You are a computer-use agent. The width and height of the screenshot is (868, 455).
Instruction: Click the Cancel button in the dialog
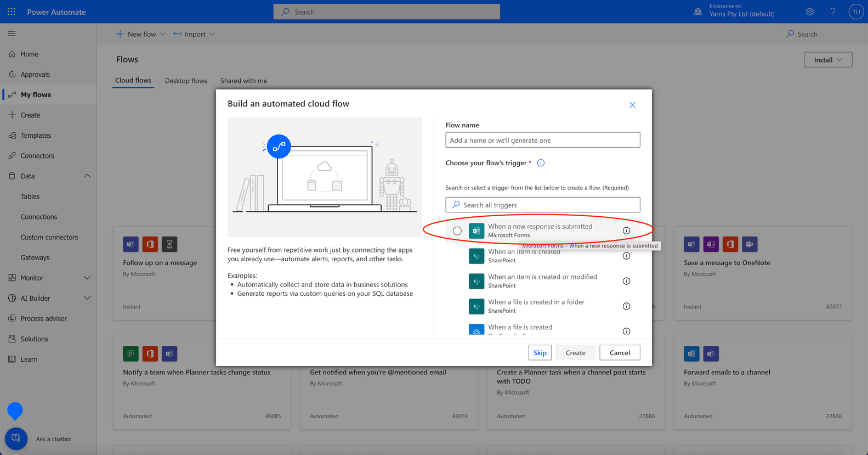(x=620, y=352)
